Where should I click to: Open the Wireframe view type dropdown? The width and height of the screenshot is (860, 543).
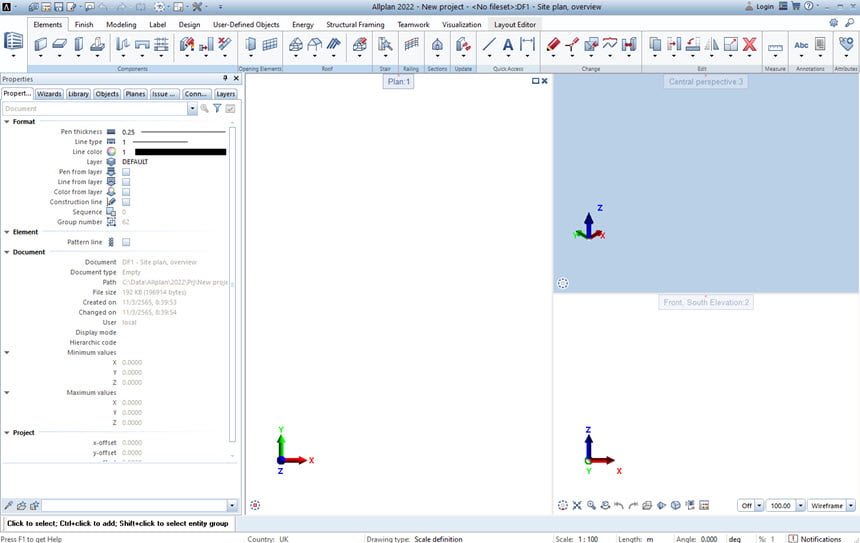(x=851, y=505)
